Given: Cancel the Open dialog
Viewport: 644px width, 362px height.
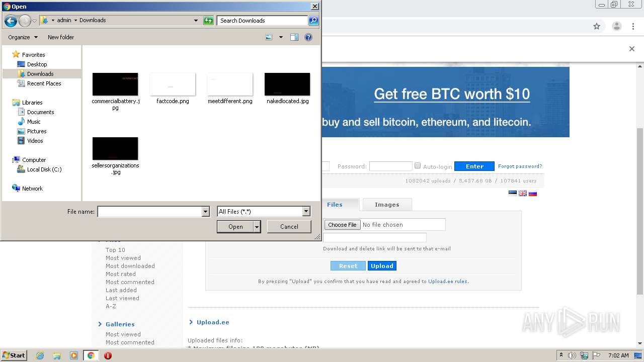Looking at the screenshot, I should [289, 227].
